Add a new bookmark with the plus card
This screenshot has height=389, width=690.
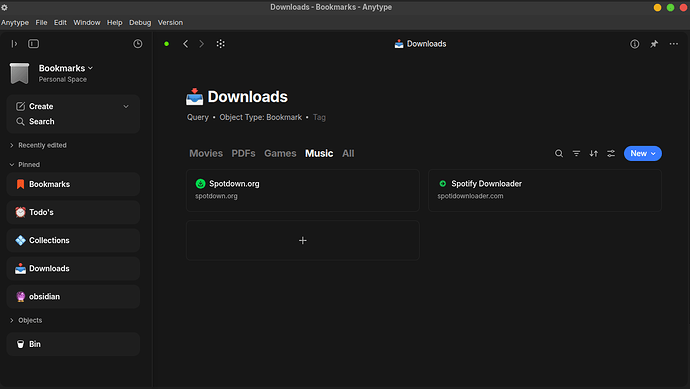(303, 240)
